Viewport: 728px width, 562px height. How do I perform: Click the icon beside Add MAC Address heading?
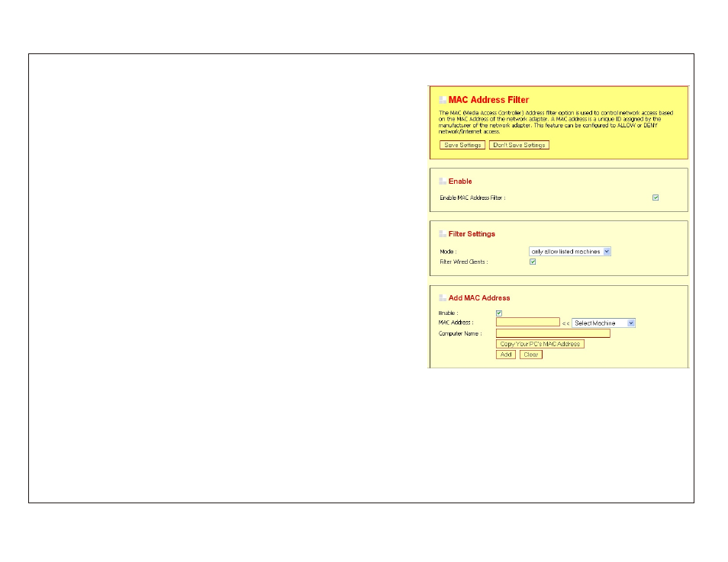coord(443,298)
